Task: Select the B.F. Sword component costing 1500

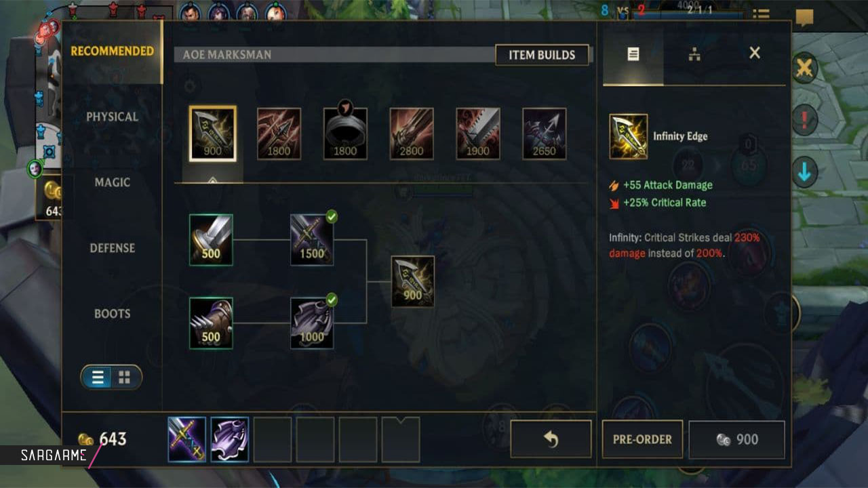Action: [312, 240]
